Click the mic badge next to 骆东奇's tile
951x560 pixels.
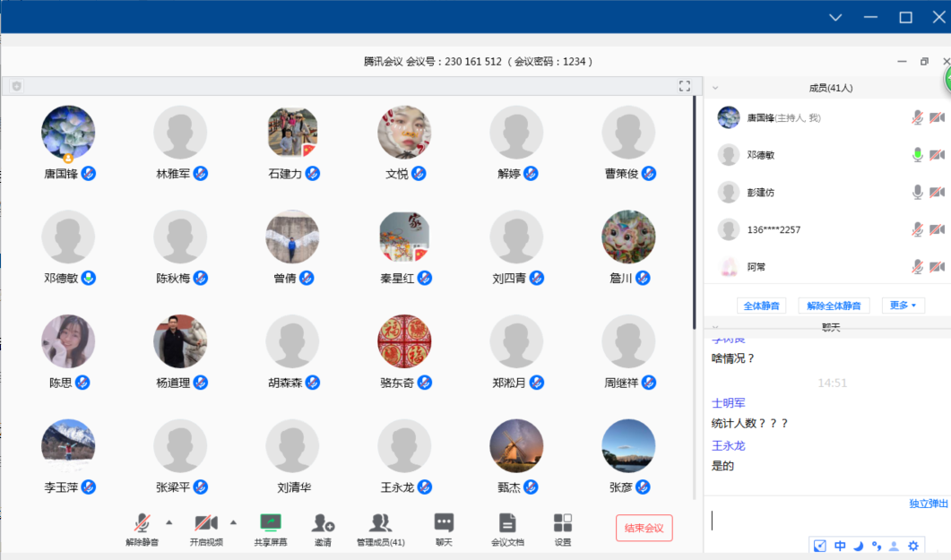click(x=425, y=383)
